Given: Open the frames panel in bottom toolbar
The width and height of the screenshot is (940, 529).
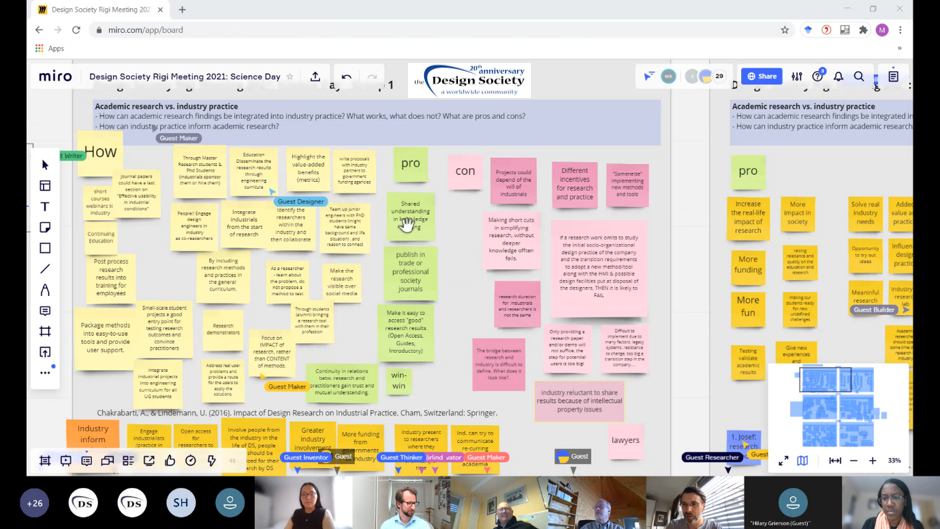Looking at the screenshot, I should point(45,461).
